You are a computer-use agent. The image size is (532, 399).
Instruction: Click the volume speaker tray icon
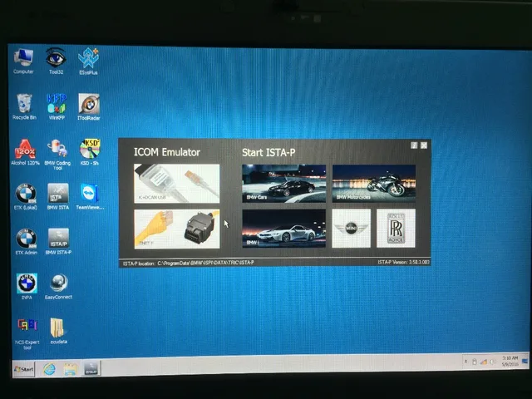tap(492, 362)
